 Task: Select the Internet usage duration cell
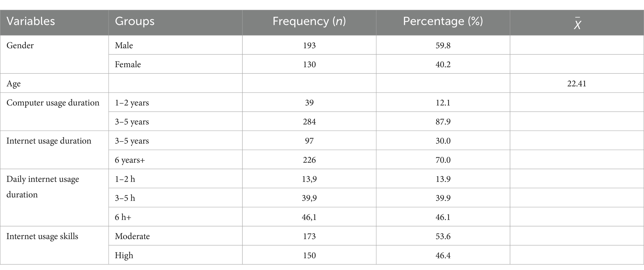pos(49,141)
